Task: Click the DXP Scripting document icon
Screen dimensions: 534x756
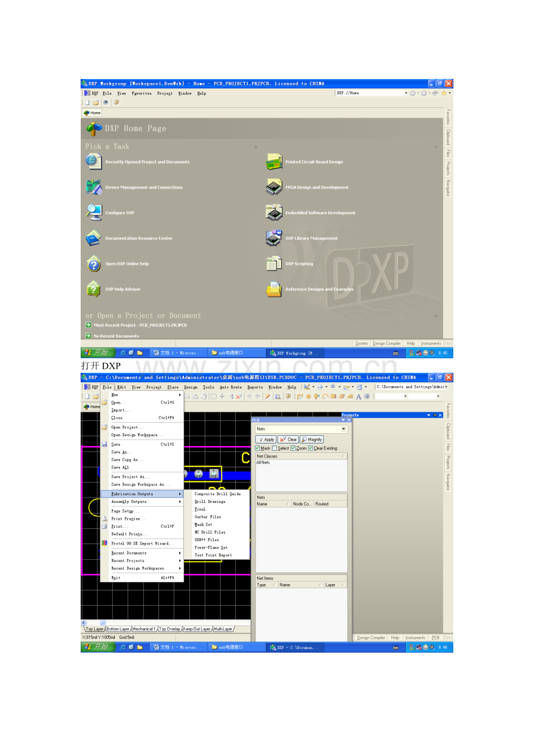Action: [x=274, y=264]
